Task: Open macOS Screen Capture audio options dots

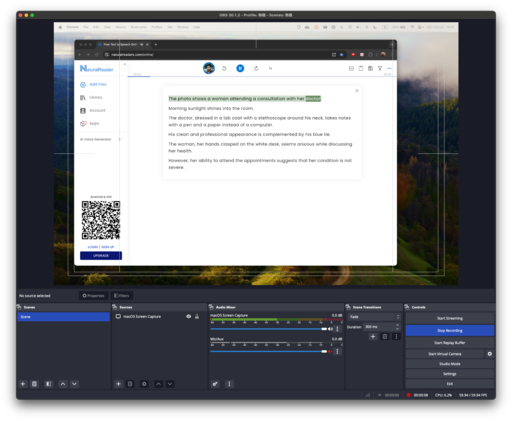Action: tap(337, 329)
